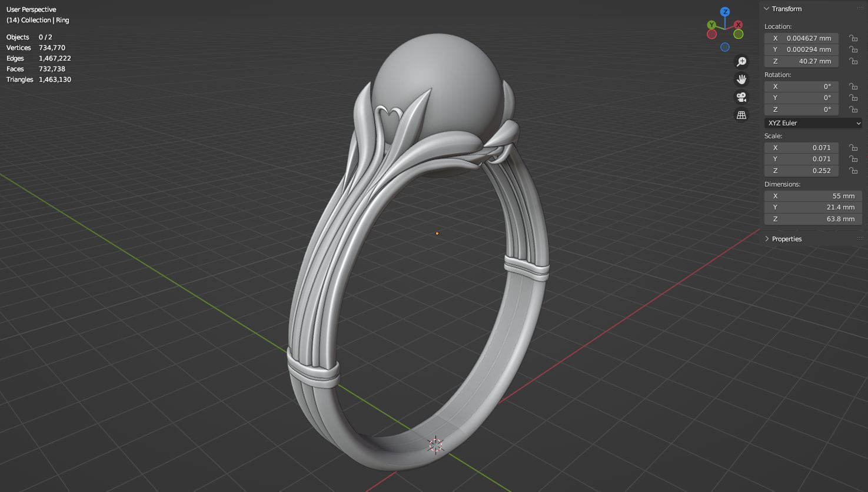Lock Location X with its padlock
Image resolution: width=868 pixels, height=492 pixels.
(x=853, y=38)
